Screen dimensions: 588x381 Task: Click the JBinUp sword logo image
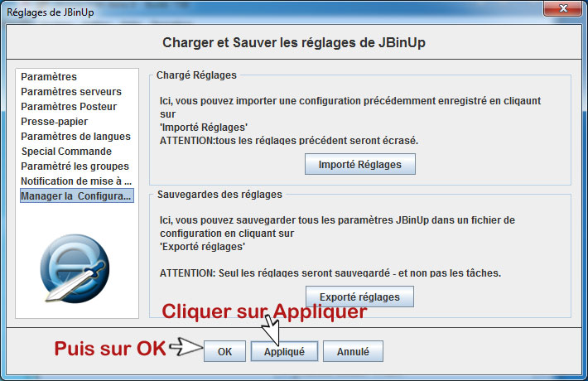(x=75, y=268)
